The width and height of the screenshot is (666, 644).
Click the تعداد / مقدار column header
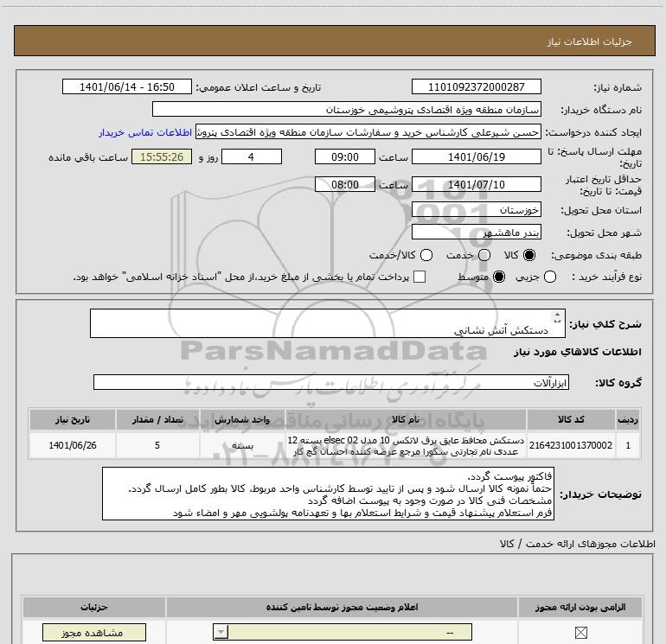(x=157, y=419)
